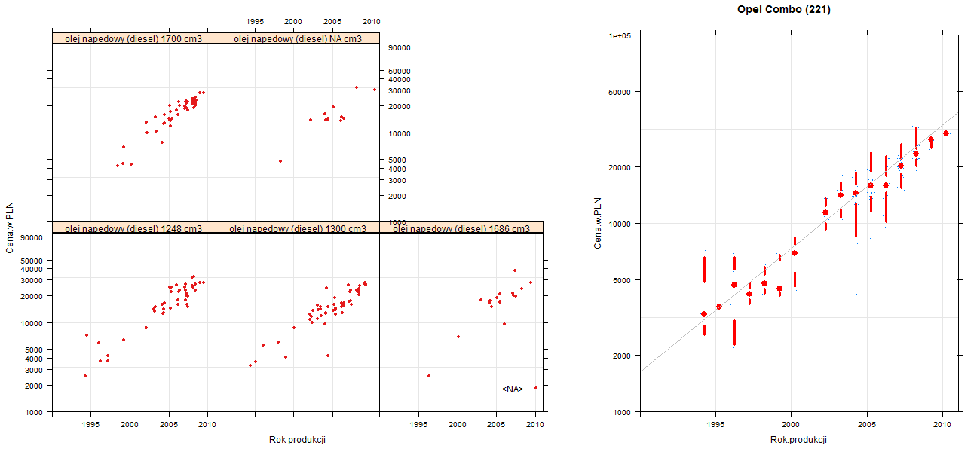Select the "olej napedowy (diesel) NA cm3" panel header

[x=298, y=38]
